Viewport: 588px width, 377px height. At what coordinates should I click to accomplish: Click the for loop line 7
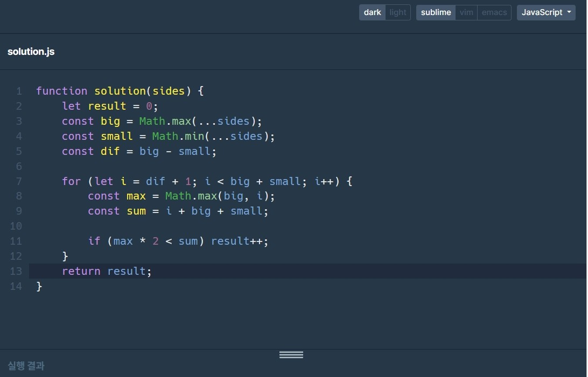[207, 181]
